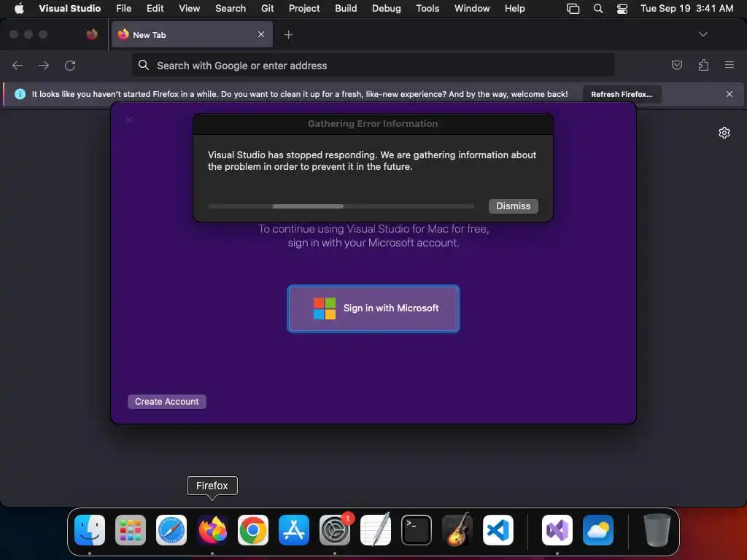747x560 pixels.
Task: Open the Build menu
Action: pyautogui.click(x=346, y=9)
